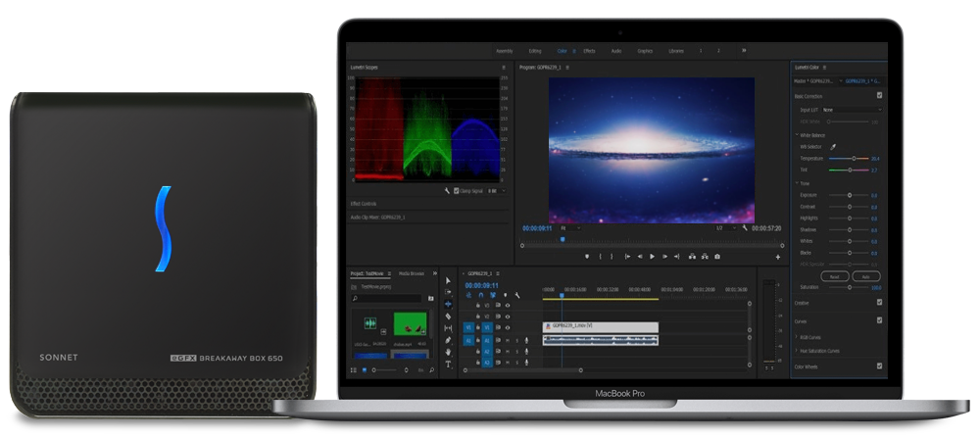The width and height of the screenshot is (980, 439).
Task: Toggle timeline Snap magnet icon
Action: pos(481,295)
